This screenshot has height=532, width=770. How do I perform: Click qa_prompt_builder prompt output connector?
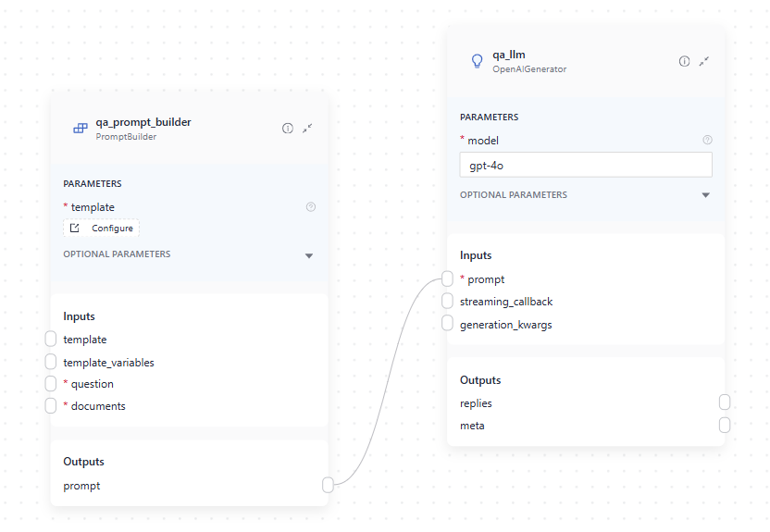pos(328,485)
